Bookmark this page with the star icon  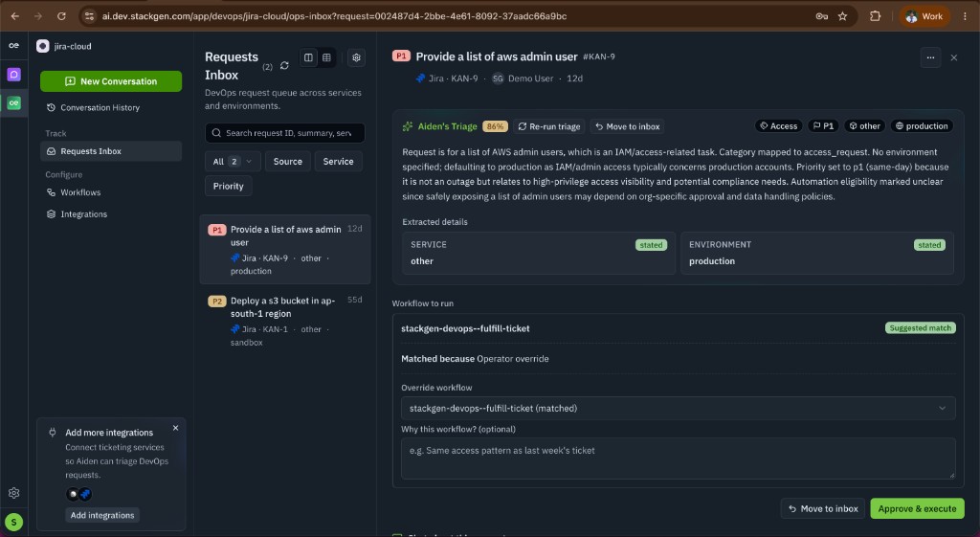tap(842, 16)
